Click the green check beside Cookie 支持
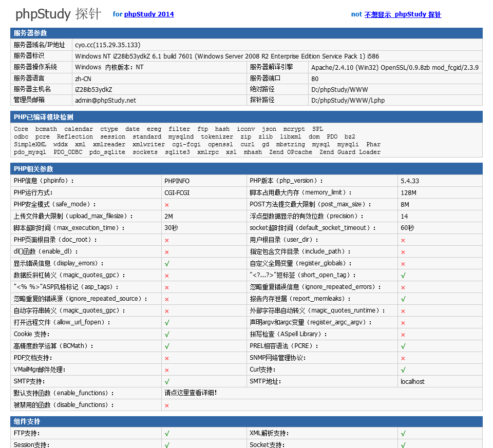Screen dimensions: 493x448 [167, 334]
